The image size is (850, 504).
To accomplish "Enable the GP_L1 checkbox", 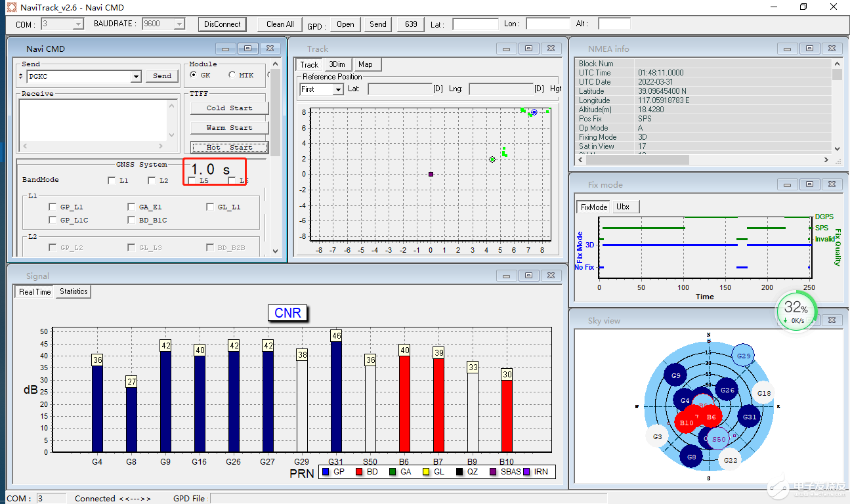I will [53, 207].
